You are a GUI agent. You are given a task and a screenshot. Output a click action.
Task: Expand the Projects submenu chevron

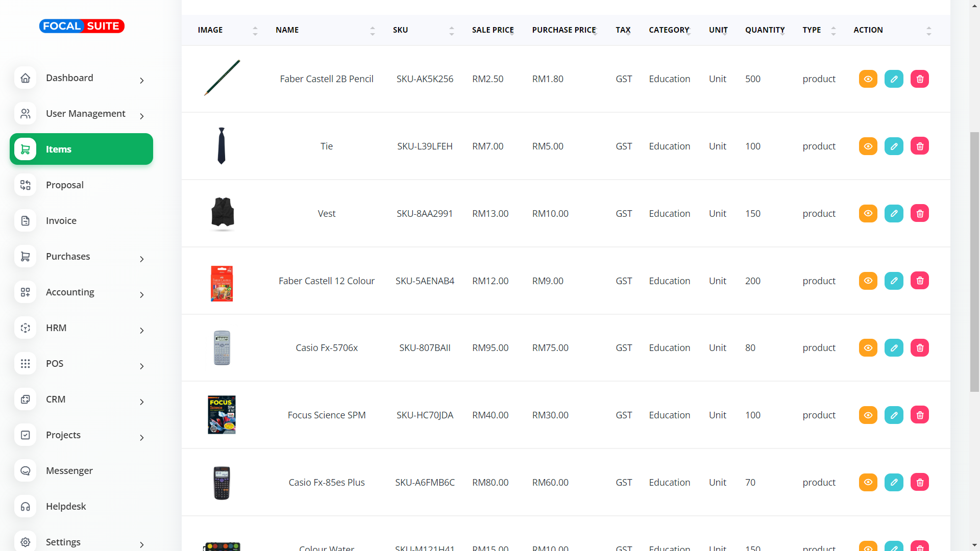pyautogui.click(x=142, y=438)
